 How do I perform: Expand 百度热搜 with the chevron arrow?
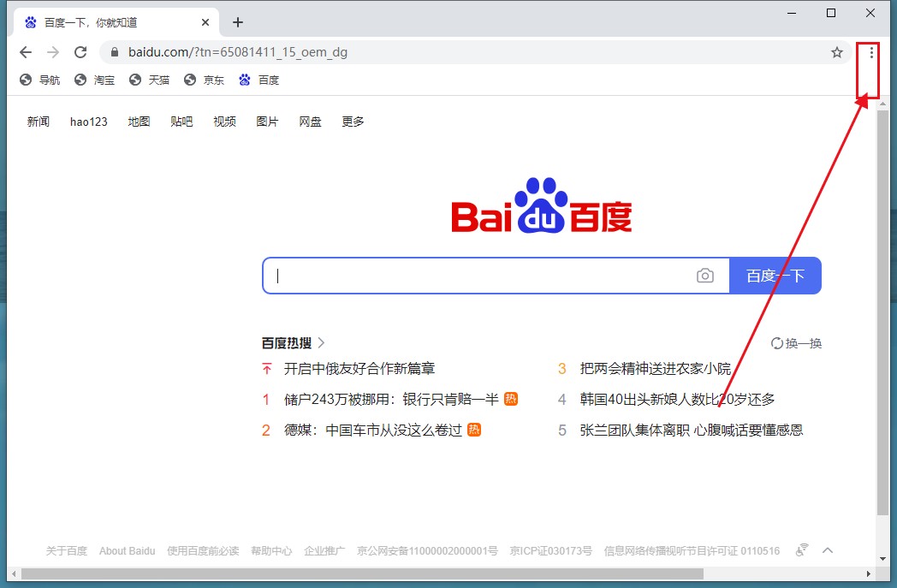click(322, 343)
